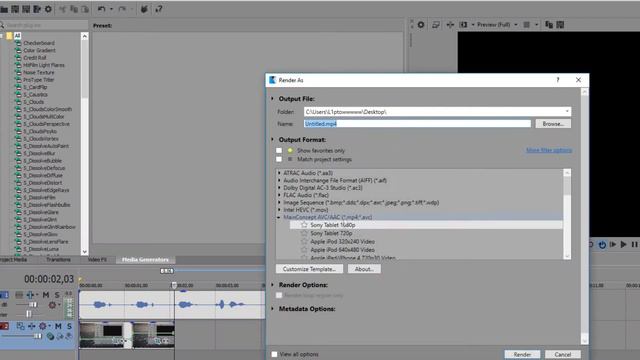Solo video track 2 with S button

[69, 326]
